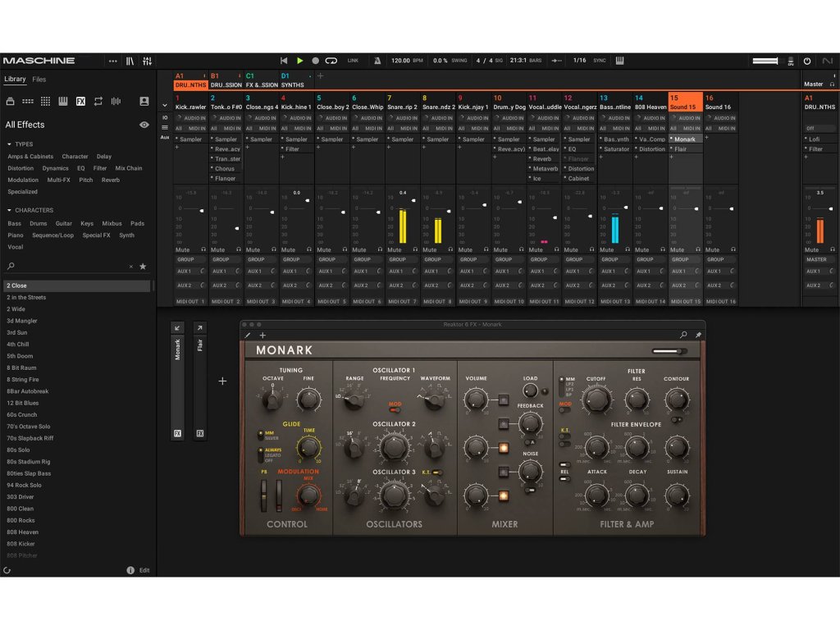The width and height of the screenshot is (840, 630).
Task: Mute the Master DRU..NTHS channel
Action: (x=811, y=249)
